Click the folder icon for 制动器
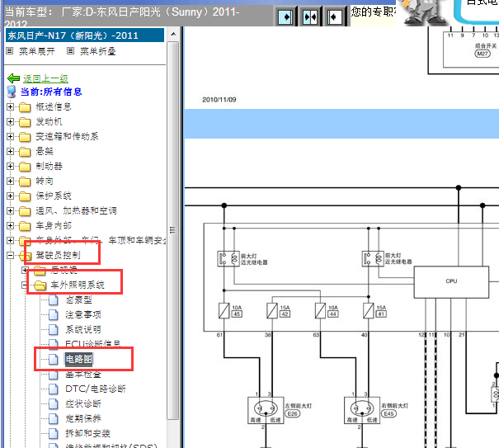This screenshot has height=448, width=499. coord(25,167)
